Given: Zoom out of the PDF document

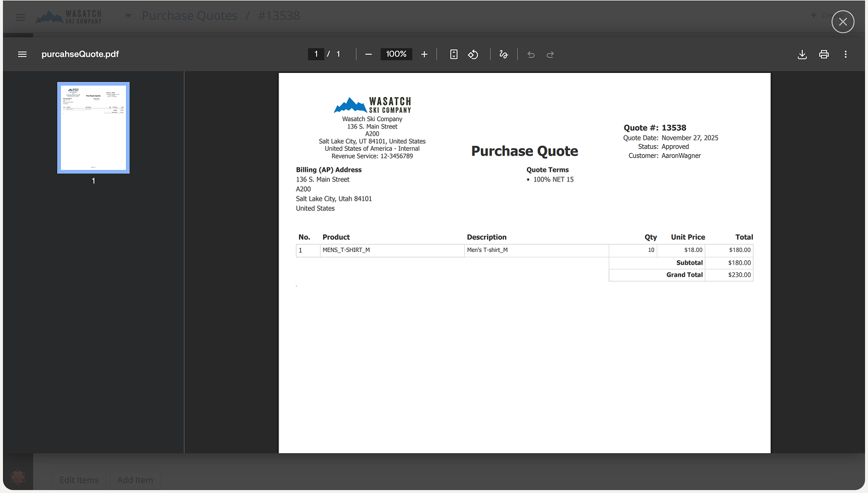Looking at the screenshot, I should point(368,54).
